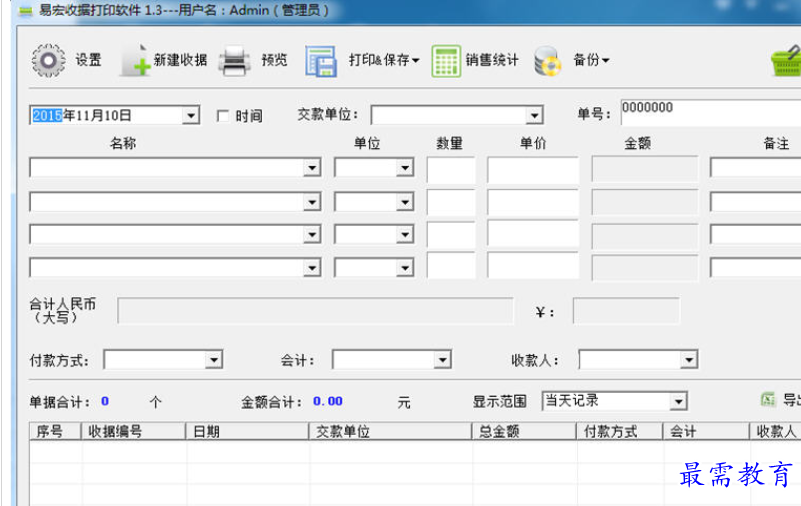This screenshot has width=801, height=506.
Task: Click the 预览 label
Action: click(274, 60)
